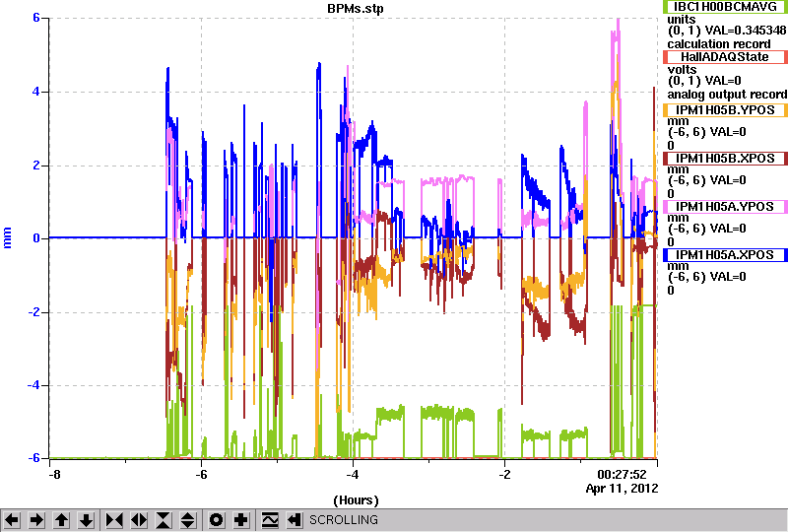Click the x-axis tick label -6
The width and height of the screenshot is (788, 532).
tap(201, 475)
